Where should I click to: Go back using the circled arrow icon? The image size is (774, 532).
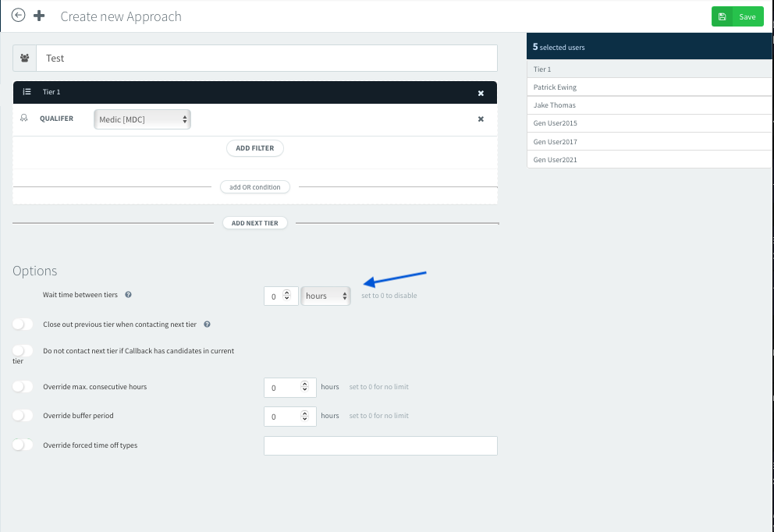tap(18, 16)
